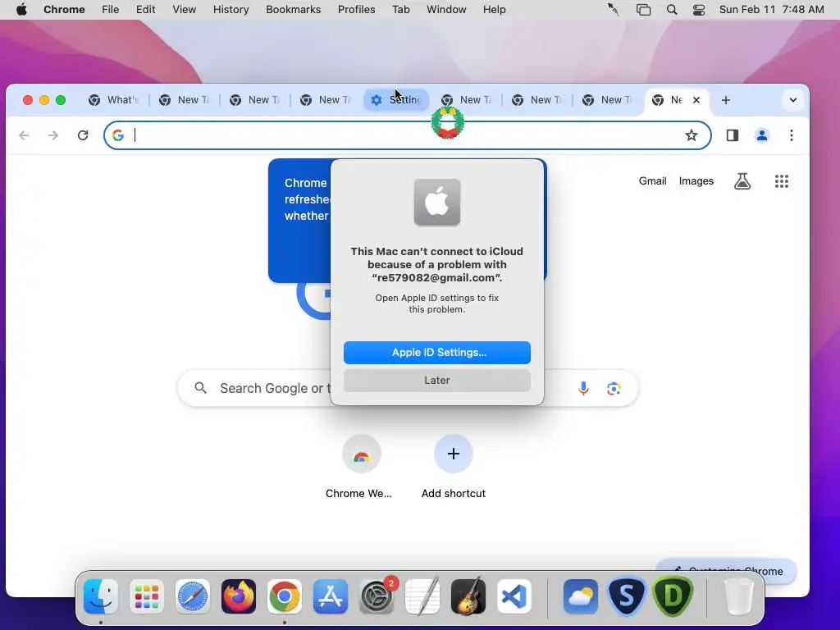This screenshot has width=840, height=630.
Task: Go back to previous page
Action: click(24, 135)
